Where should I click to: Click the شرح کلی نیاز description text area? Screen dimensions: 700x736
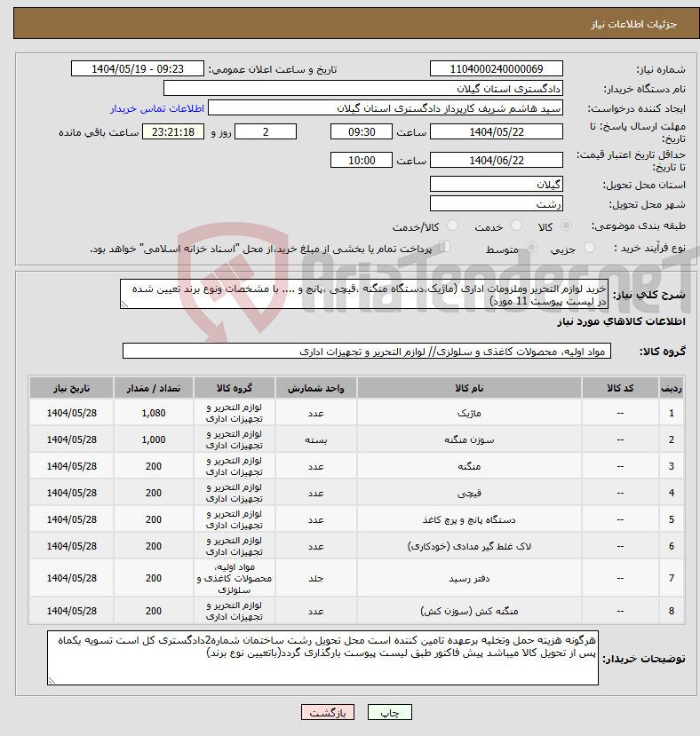(364, 294)
